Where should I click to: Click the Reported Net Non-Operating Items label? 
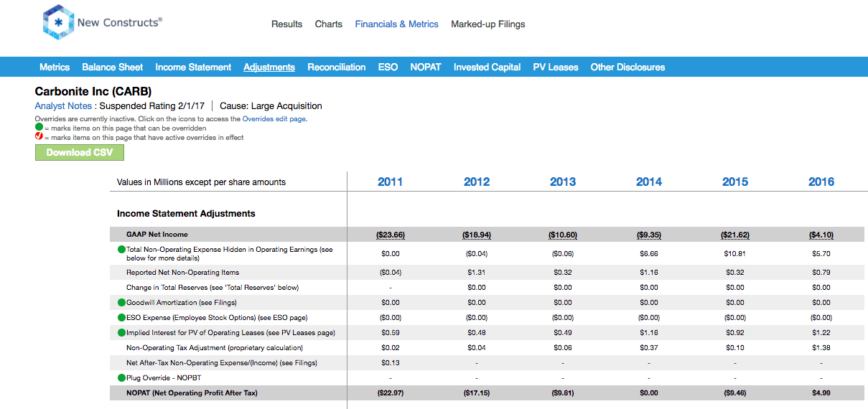(x=183, y=273)
